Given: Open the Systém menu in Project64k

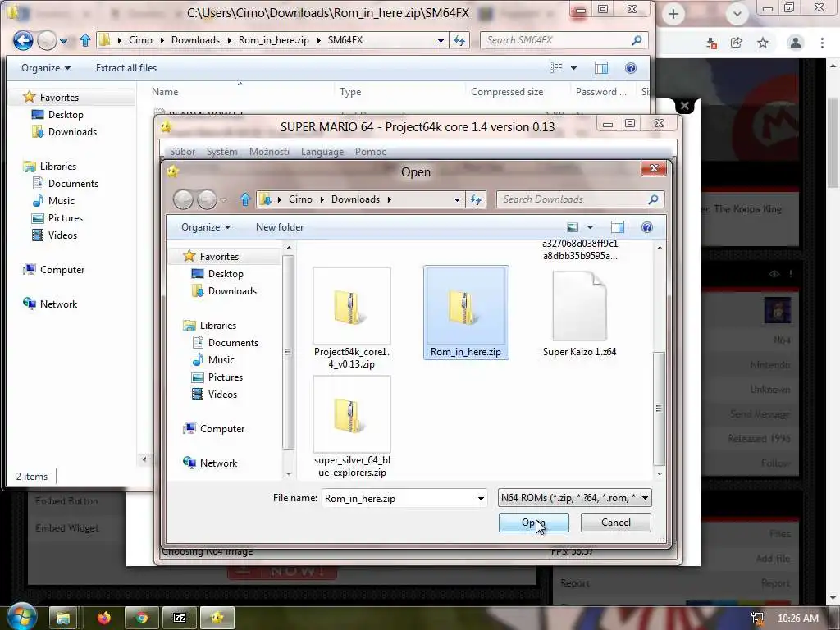Looking at the screenshot, I should 221,152.
